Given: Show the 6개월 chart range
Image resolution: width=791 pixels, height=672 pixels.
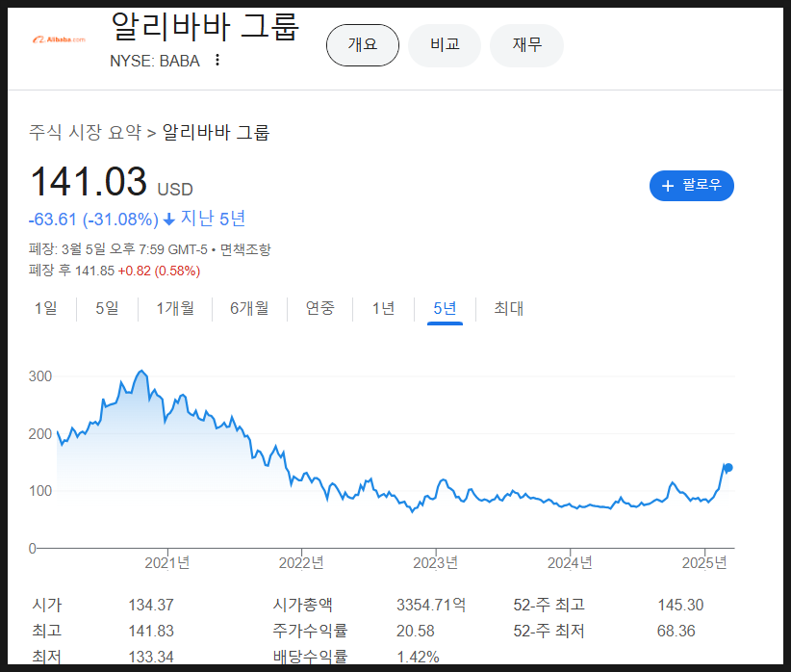Looking at the screenshot, I should [x=249, y=308].
